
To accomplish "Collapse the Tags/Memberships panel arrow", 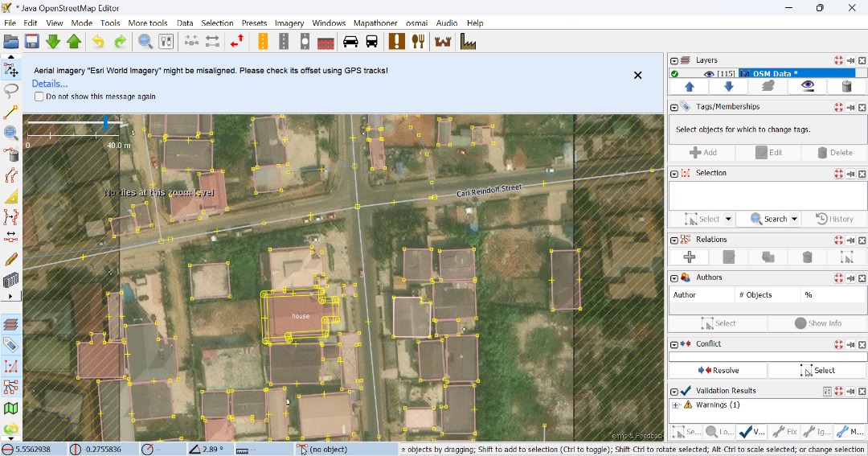I will coord(674,107).
